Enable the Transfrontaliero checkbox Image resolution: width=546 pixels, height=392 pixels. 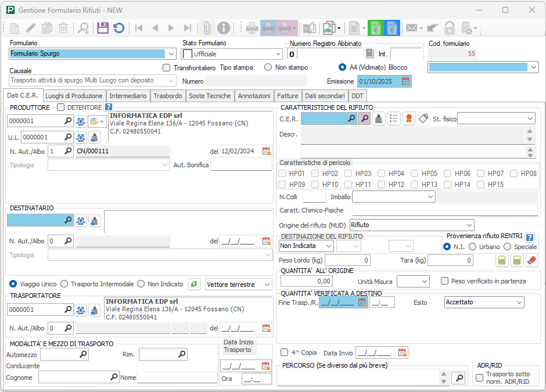click(167, 67)
